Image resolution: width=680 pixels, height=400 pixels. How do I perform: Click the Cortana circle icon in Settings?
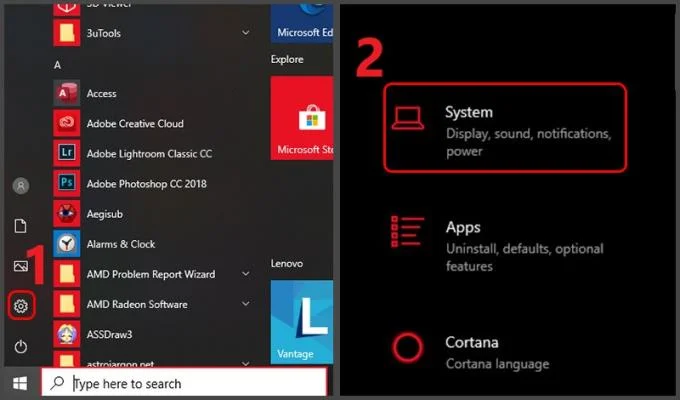point(408,348)
